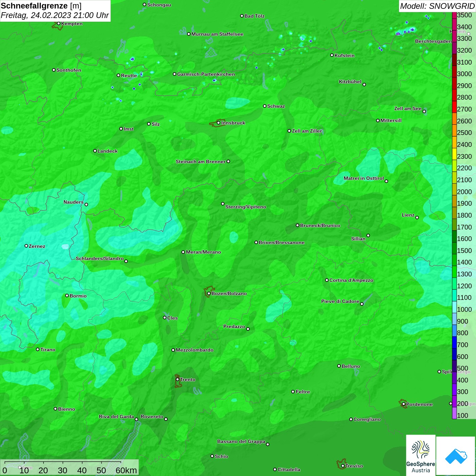Viewport: 476px width, 476px height.
Task: Click the 'Mittersill' label
Action: tap(391, 120)
